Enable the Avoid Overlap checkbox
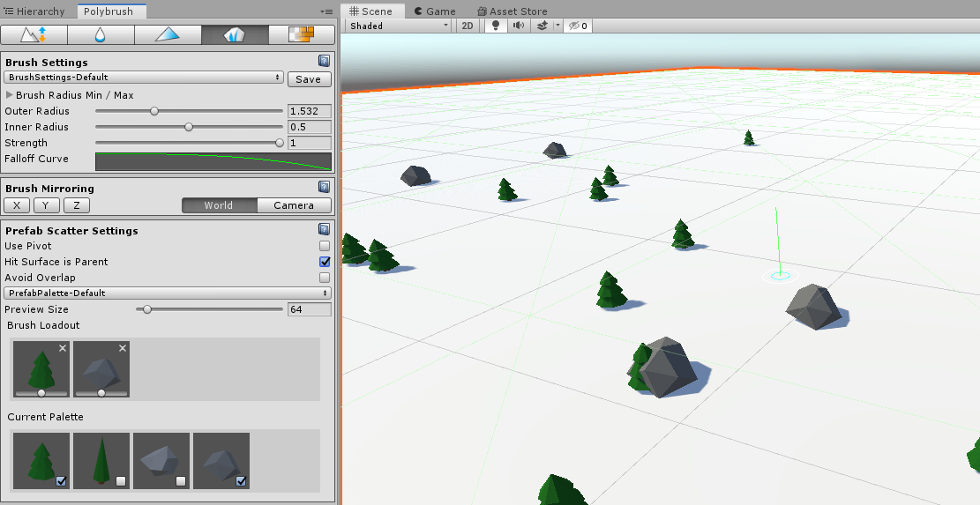 coord(325,278)
